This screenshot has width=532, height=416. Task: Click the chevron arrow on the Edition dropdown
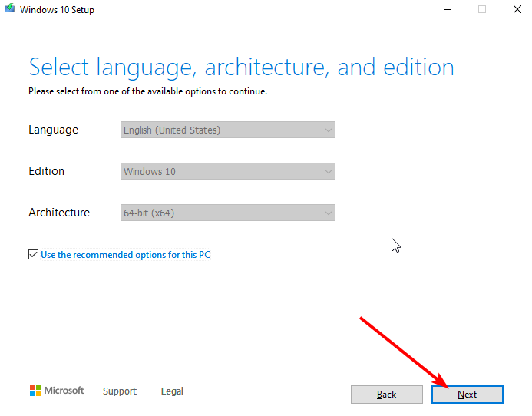coord(329,172)
